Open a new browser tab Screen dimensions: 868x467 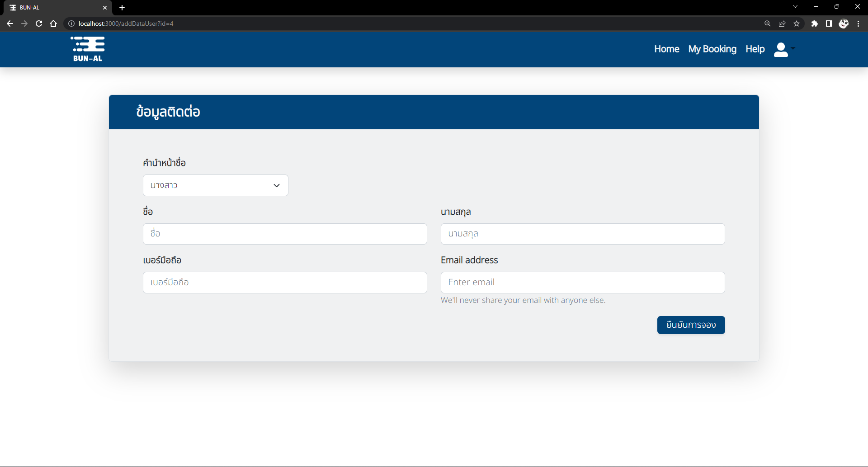pyautogui.click(x=122, y=8)
